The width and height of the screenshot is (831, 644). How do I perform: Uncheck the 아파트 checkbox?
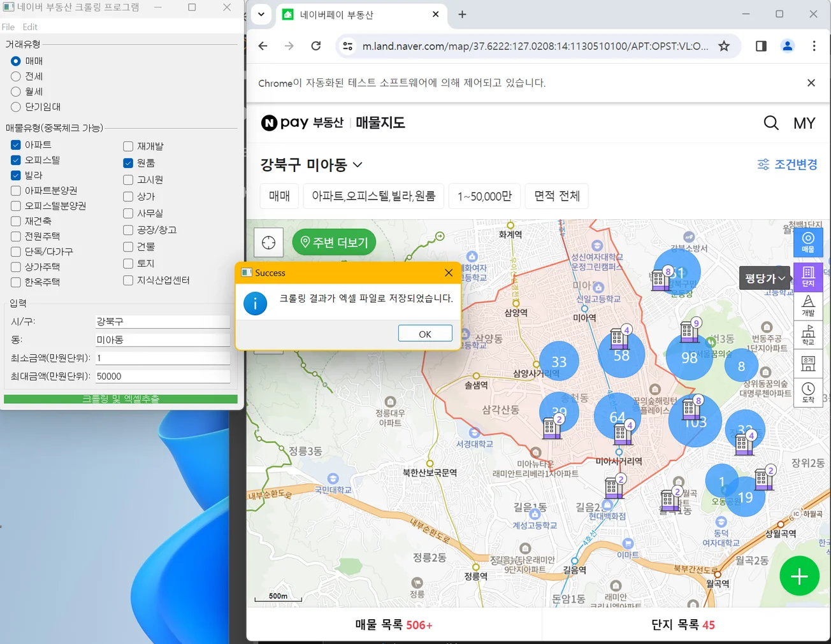[x=16, y=145]
